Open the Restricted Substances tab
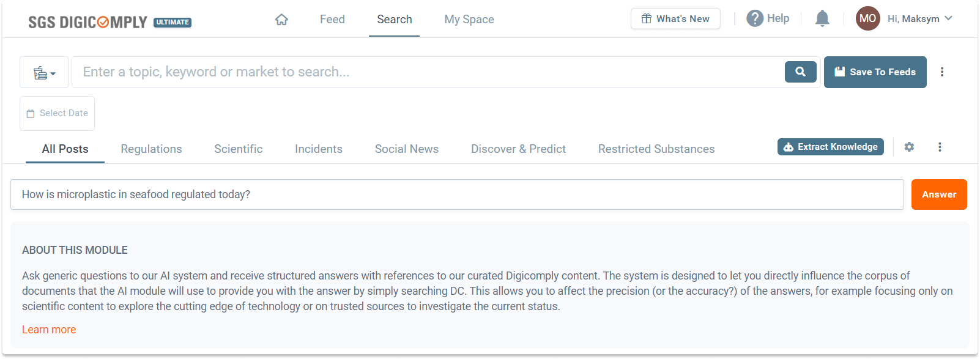The height and width of the screenshot is (359, 980). [x=656, y=149]
